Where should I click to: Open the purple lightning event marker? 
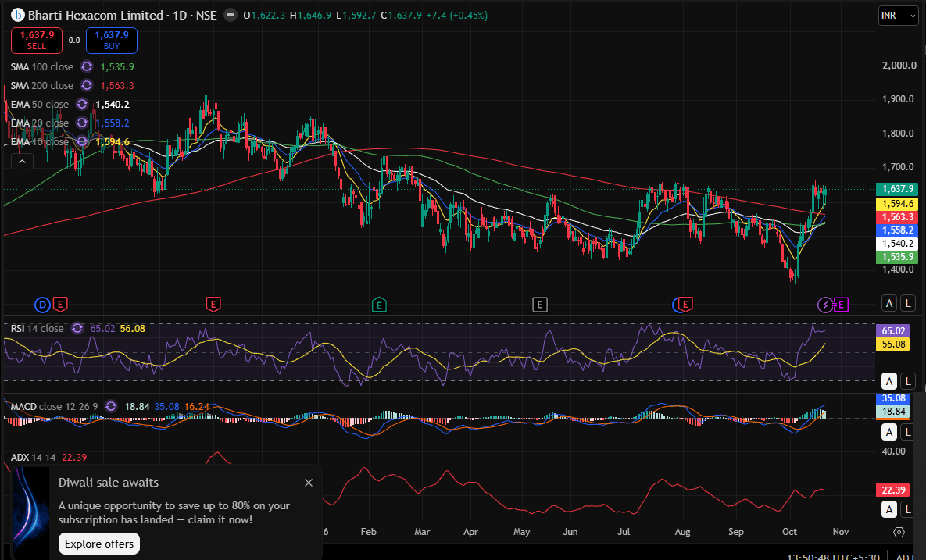point(825,305)
